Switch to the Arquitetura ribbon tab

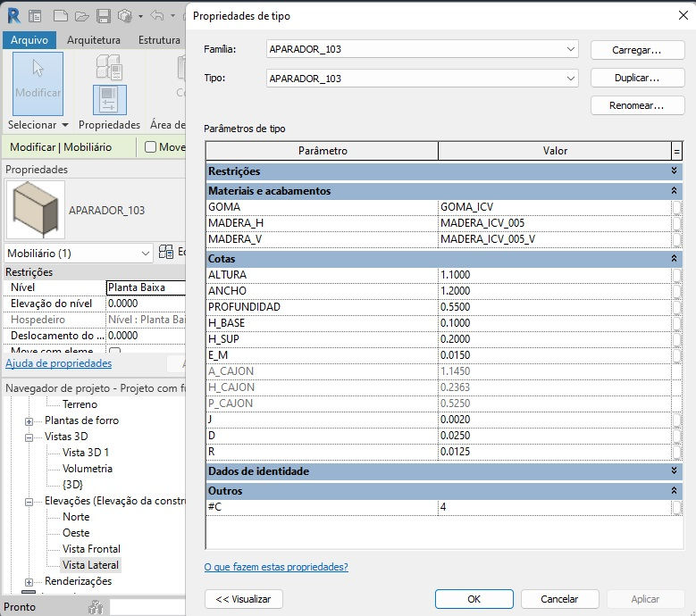pyautogui.click(x=94, y=40)
